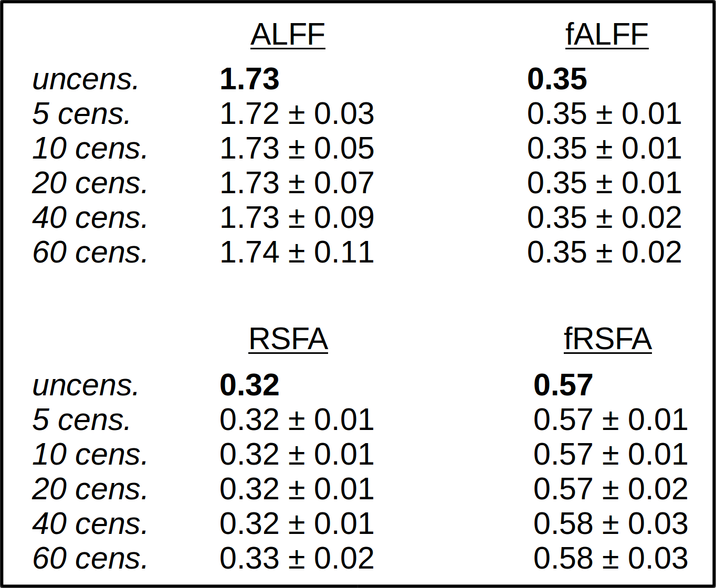
Task: Click the ALFF value 1.73 ± 0.09
Action: pyautogui.click(x=297, y=218)
